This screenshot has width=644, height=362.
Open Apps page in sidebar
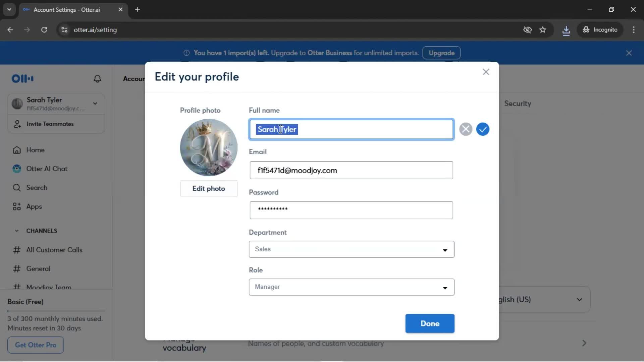pyautogui.click(x=34, y=206)
